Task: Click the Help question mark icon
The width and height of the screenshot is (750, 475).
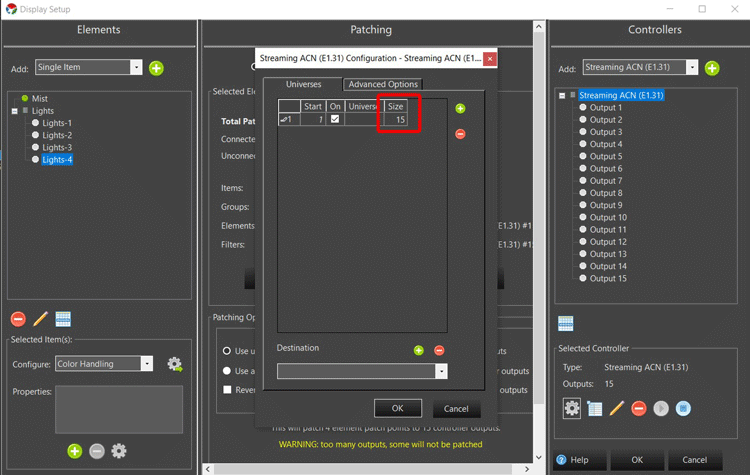Action: (x=562, y=460)
